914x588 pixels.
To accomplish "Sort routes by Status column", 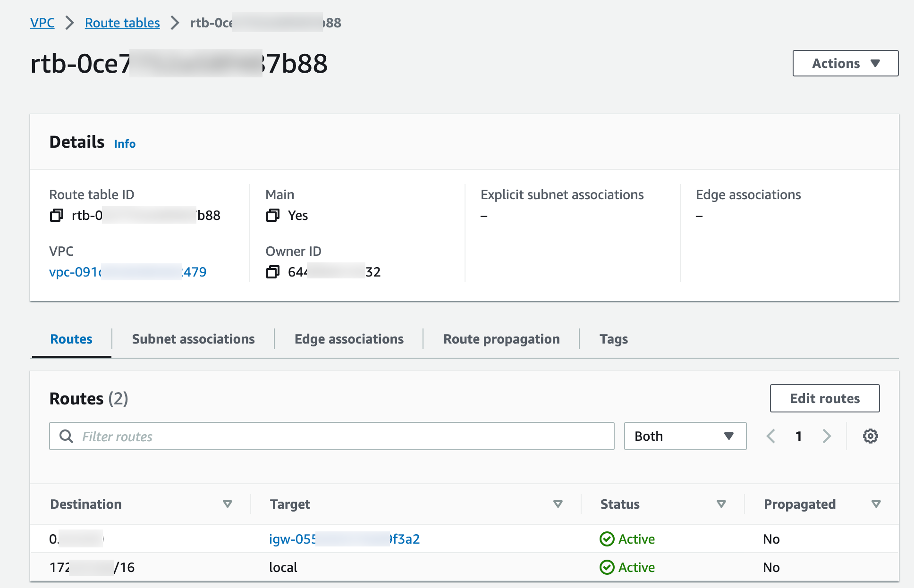I will (721, 504).
